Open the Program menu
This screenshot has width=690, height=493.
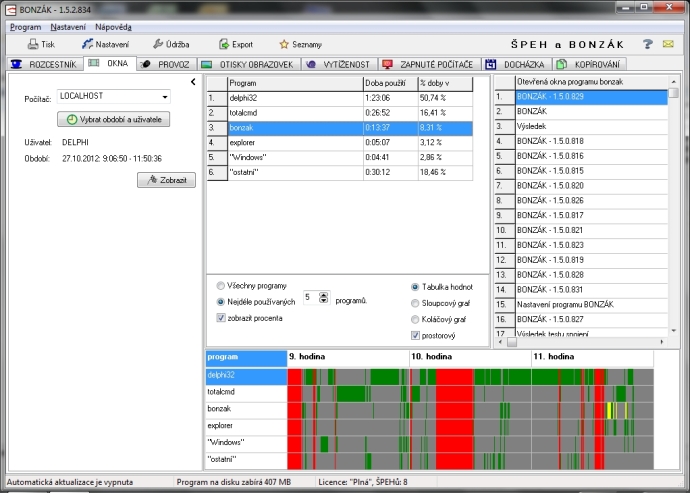tap(26, 27)
